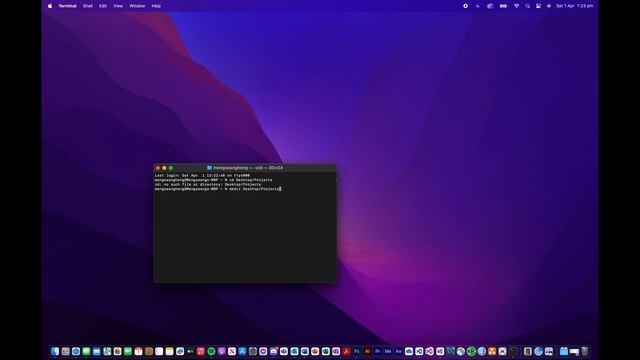Screen dimensions: 640x360
Task: Launch Illustrator from the Dock
Action: (367, 351)
